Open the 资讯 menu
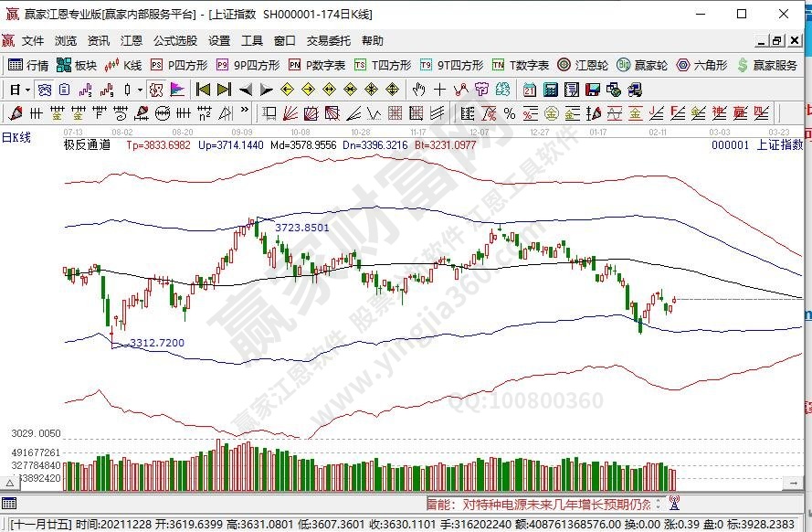The width and height of the screenshot is (812, 532). 99,40
